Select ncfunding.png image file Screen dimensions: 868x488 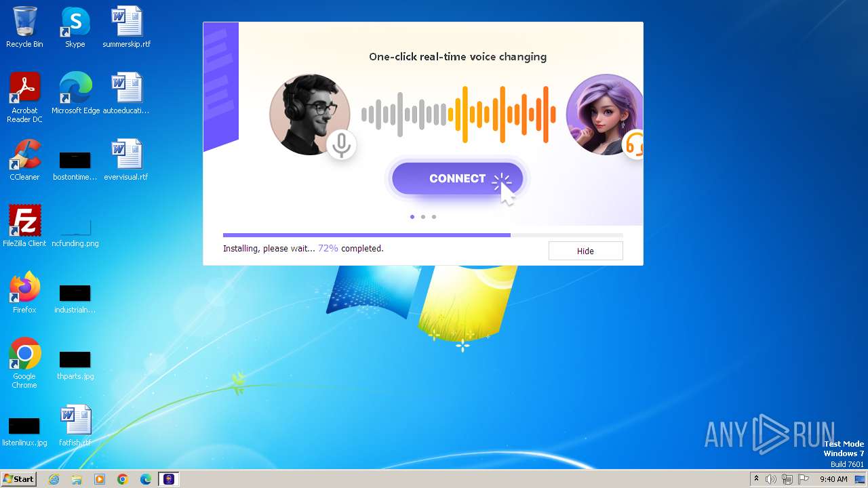[75, 232]
